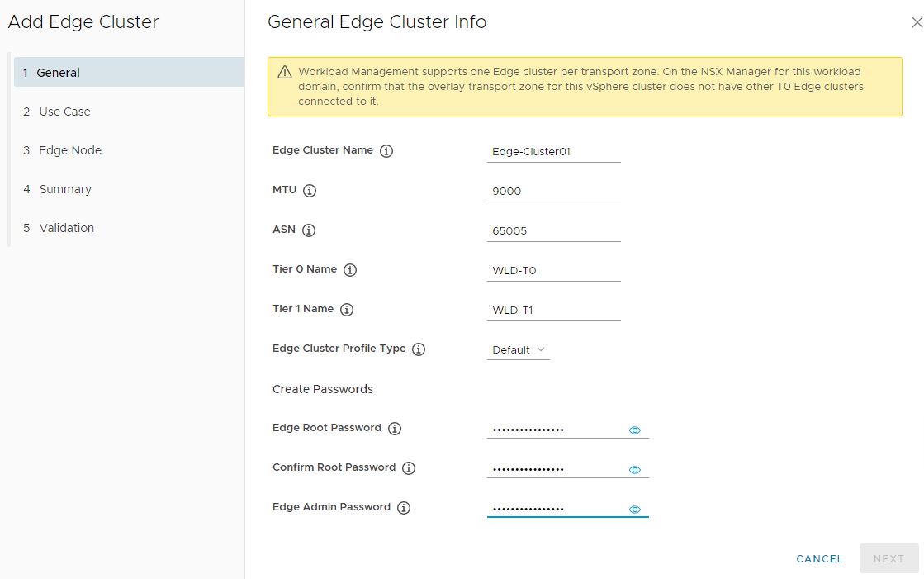The image size is (924, 579).
Task: Click the ASN info icon
Action: coord(309,230)
